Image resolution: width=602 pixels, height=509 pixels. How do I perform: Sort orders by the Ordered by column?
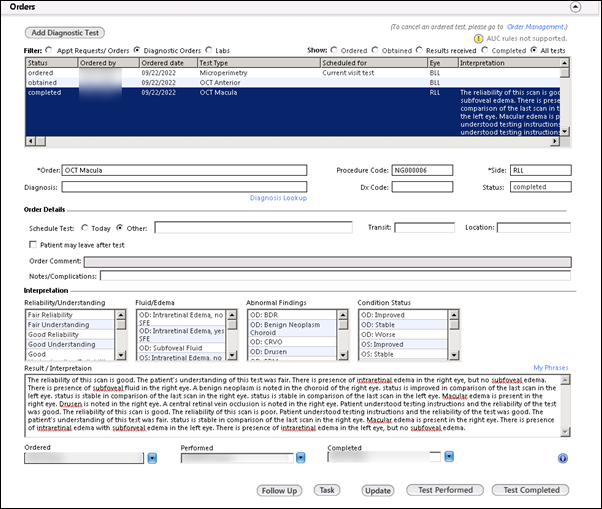109,63
